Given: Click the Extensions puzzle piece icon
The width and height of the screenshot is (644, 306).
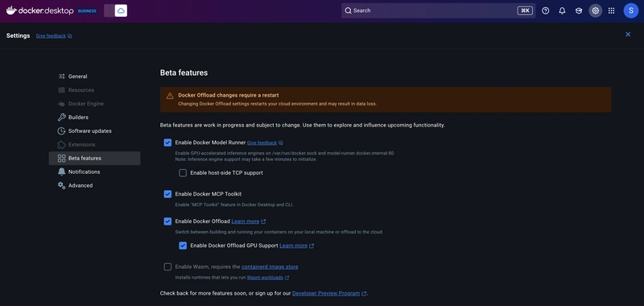Looking at the screenshot, I should (62, 145).
